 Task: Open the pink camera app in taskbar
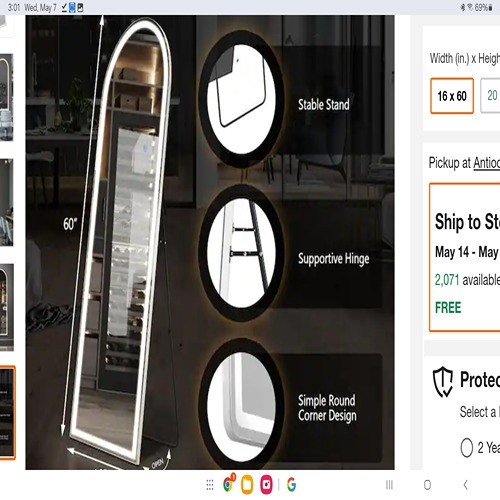266,484
